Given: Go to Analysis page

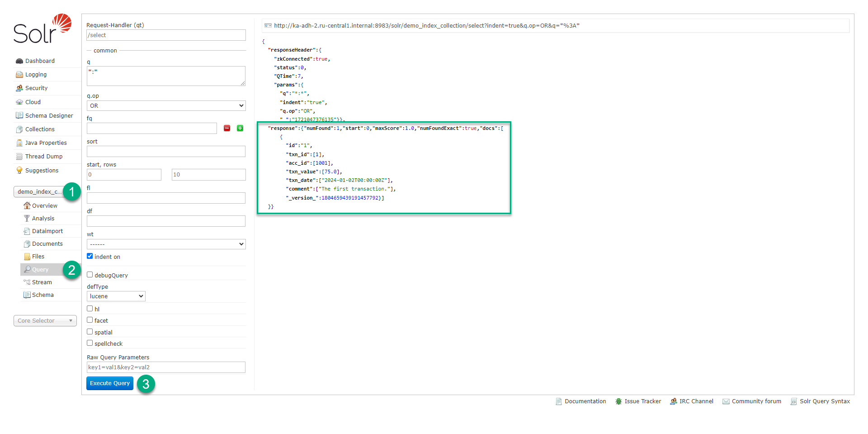Looking at the screenshot, I should click(x=43, y=219).
